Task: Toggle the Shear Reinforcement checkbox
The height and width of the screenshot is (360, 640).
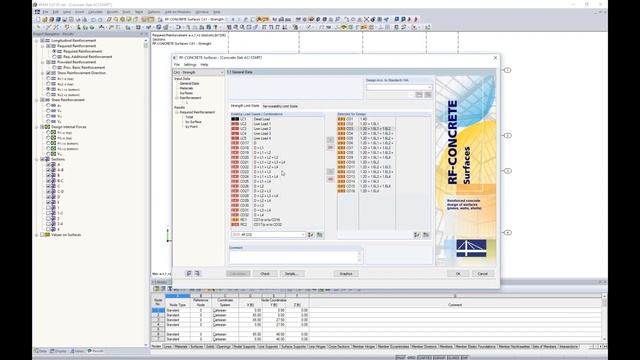Action: (x=42, y=100)
